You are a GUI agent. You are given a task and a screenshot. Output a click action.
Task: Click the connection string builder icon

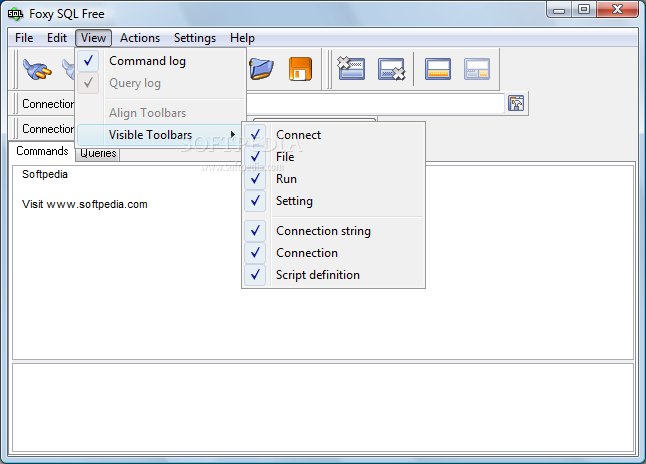pyautogui.click(x=516, y=103)
